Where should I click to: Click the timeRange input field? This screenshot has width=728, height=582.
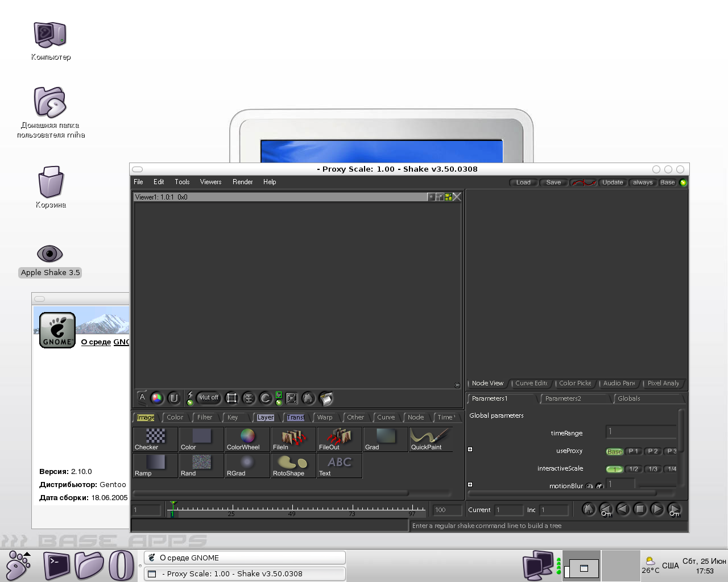[641, 431]
